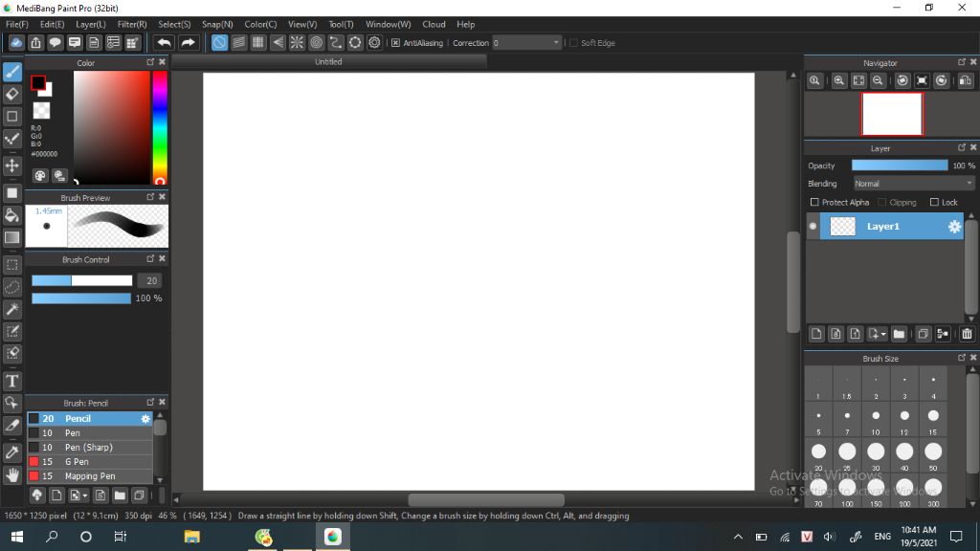Enable parallel snap guide

coord(238,42)
